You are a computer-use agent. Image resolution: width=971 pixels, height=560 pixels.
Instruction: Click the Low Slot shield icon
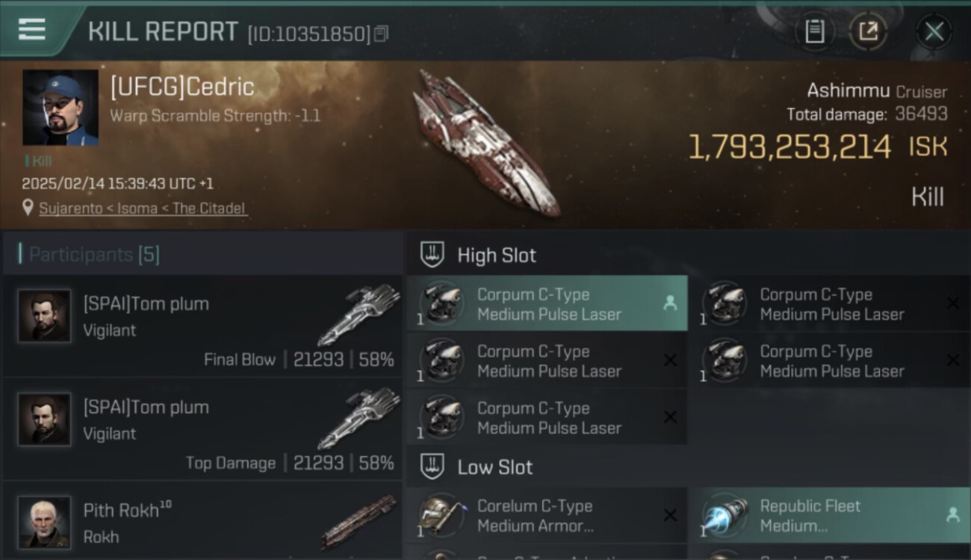coord(432,467)
